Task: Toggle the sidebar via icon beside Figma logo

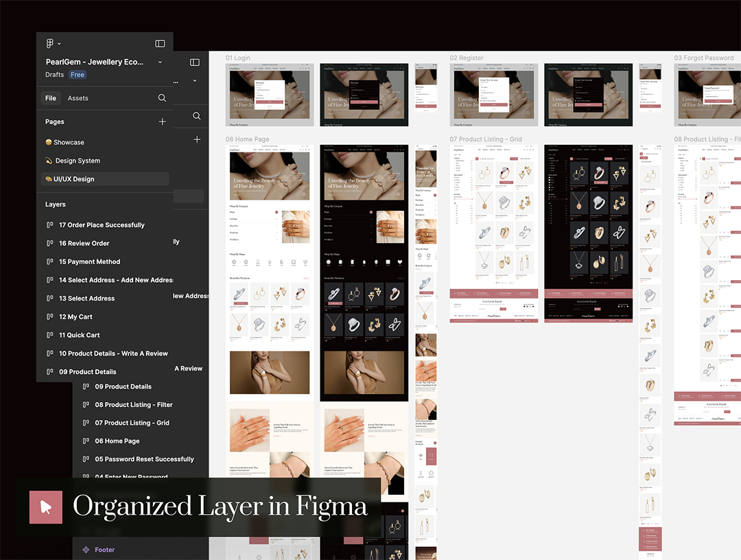Action: tap(160, 43)
